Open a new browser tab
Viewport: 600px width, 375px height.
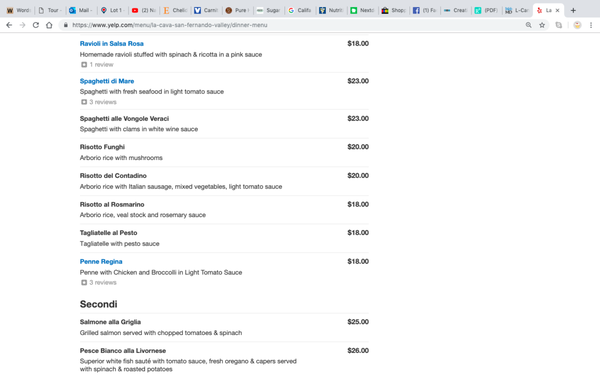point(573,10)
